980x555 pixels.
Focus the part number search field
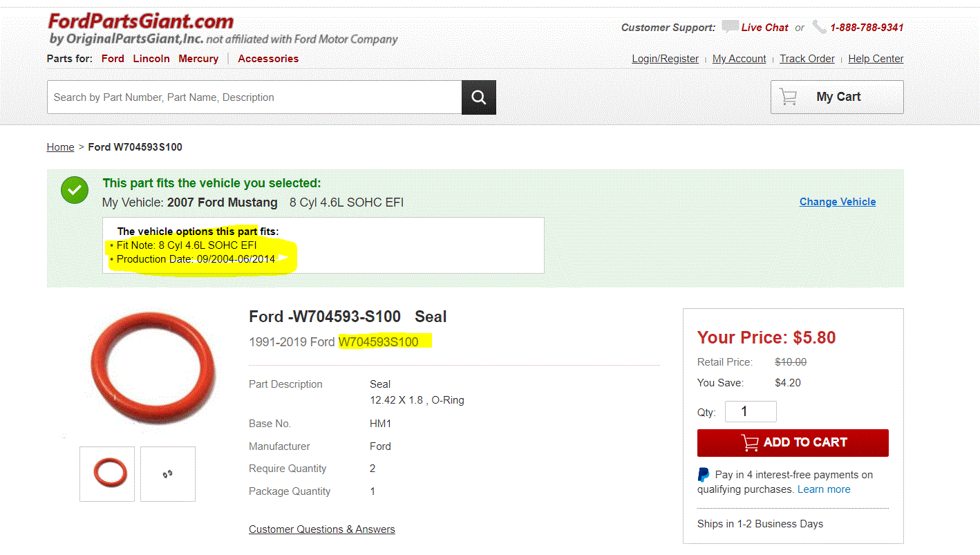[254, 97]
